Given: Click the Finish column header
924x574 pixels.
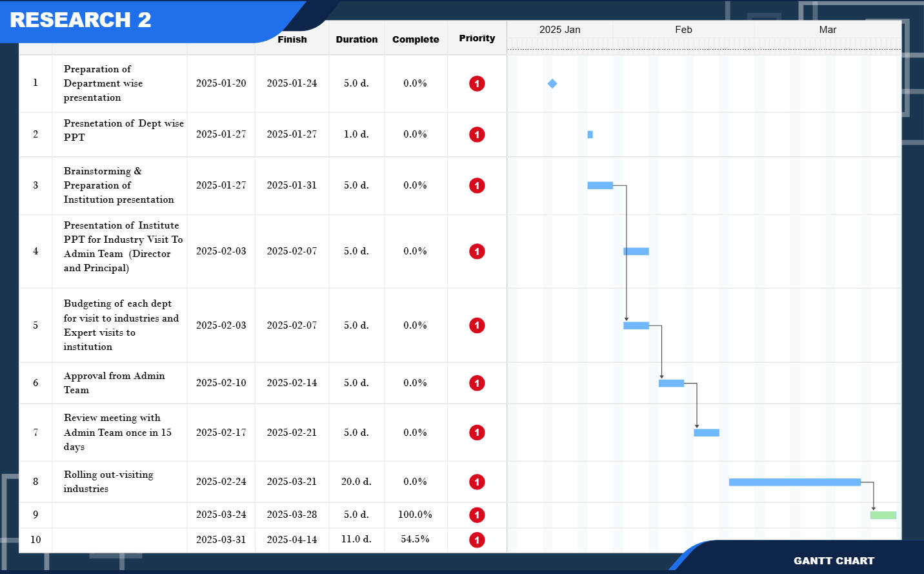Looking at the screenshot, I should point(292,39).
